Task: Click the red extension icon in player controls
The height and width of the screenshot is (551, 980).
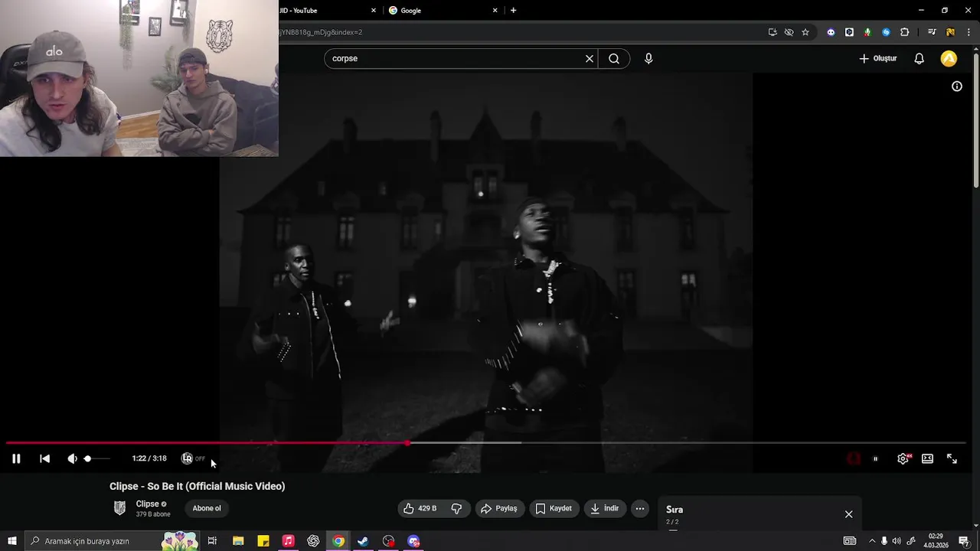Action: [854, 458]
